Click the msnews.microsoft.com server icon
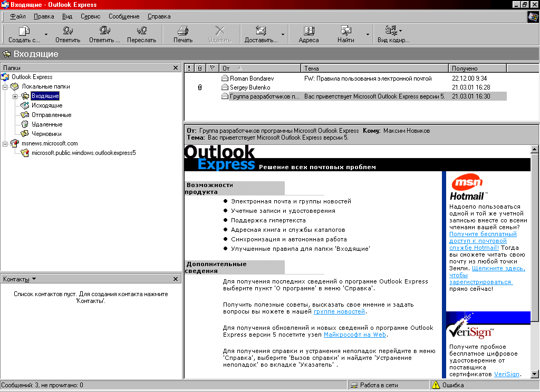The width and height of the screenshot is (540, 392). 15,143
